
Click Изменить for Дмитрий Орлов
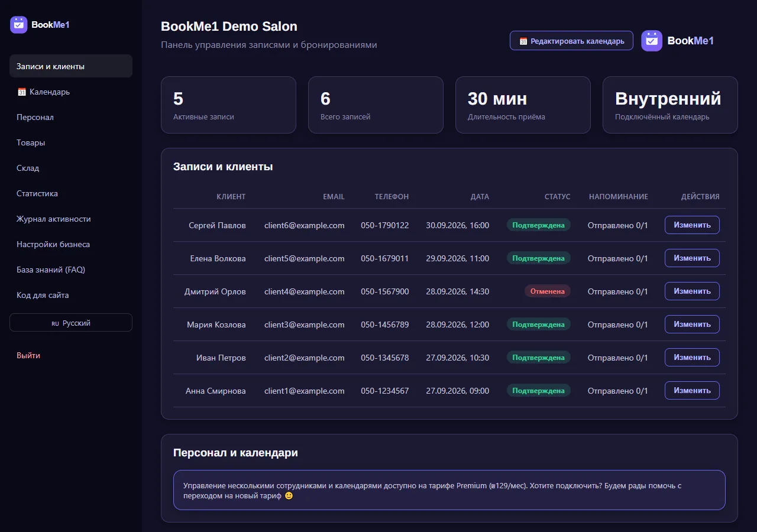coord(692,291)
